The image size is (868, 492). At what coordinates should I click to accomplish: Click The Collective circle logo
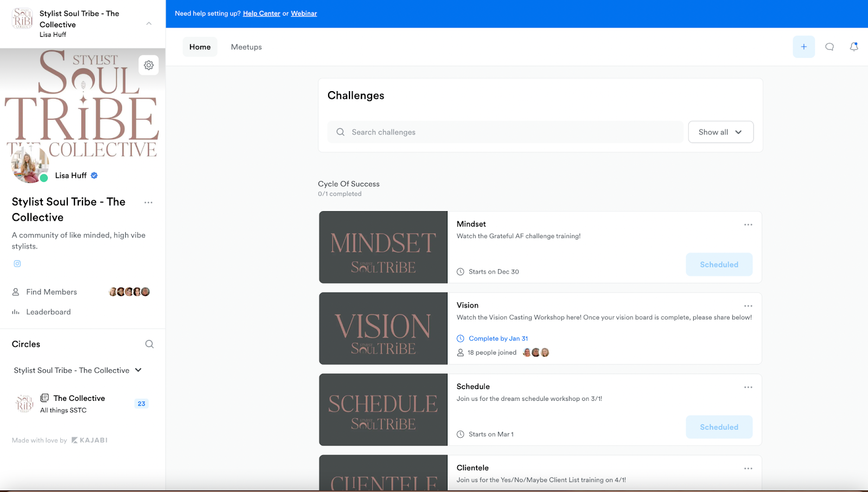(x=24, y=404)
